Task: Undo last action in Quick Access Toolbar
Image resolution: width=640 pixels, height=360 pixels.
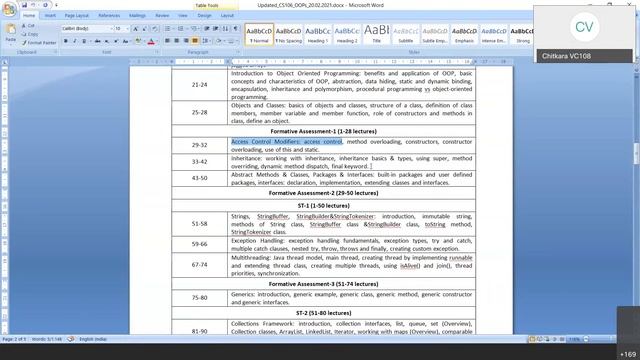Action: [33, 5]
